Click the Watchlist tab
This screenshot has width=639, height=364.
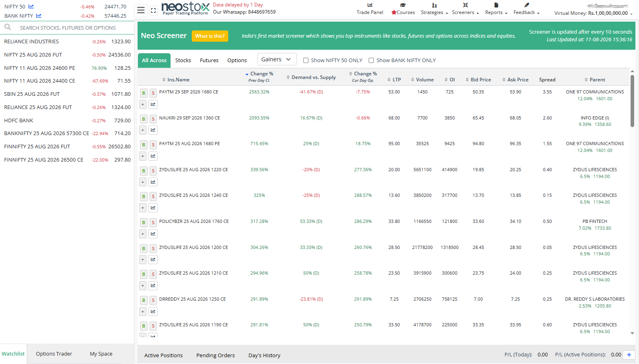(x=13, y=354)
